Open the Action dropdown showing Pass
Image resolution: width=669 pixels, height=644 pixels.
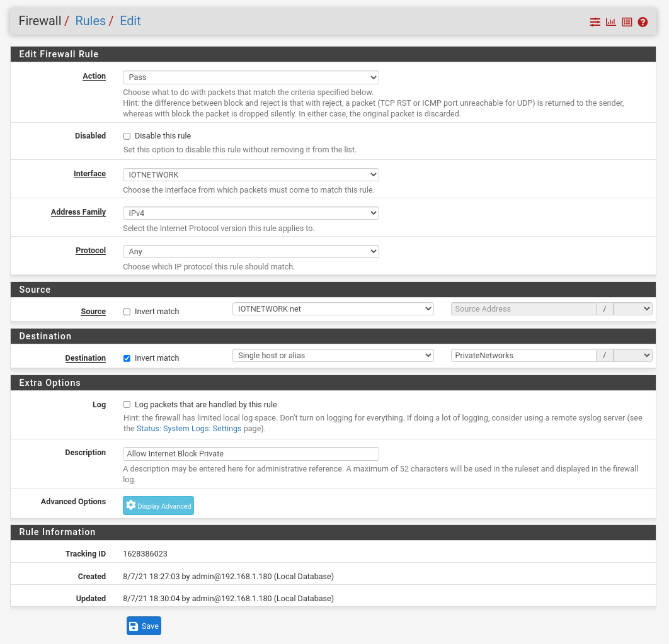[251, 77]
